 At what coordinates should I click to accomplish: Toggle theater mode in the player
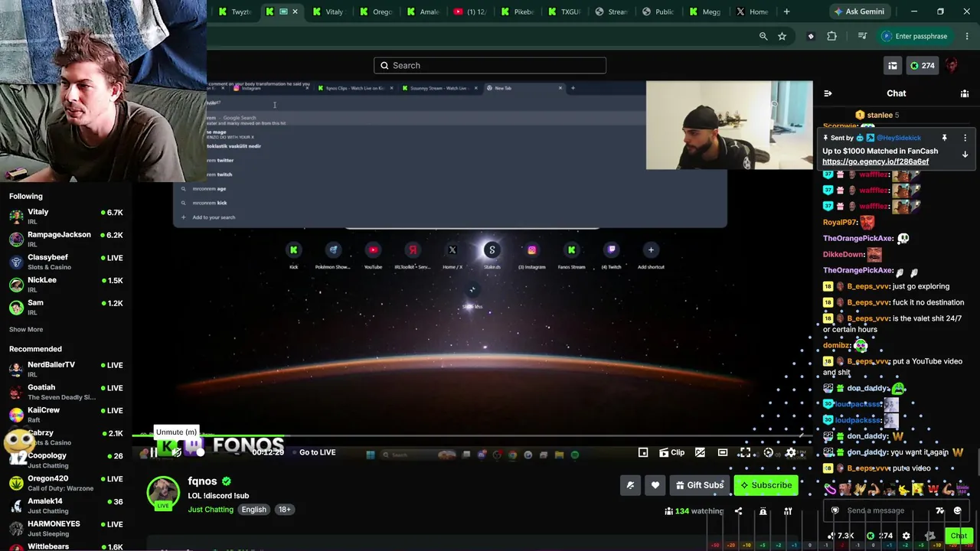[x=722, y=452]
